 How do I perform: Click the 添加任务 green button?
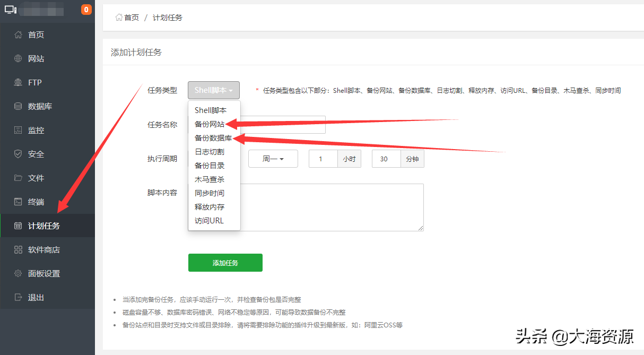pyautogui.click(x=225, y=262)
